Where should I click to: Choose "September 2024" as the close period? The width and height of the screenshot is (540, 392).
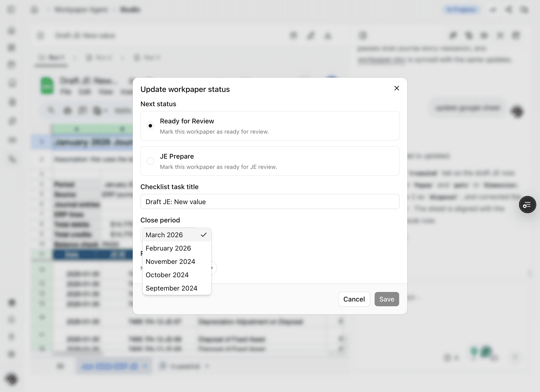point(171,288)
